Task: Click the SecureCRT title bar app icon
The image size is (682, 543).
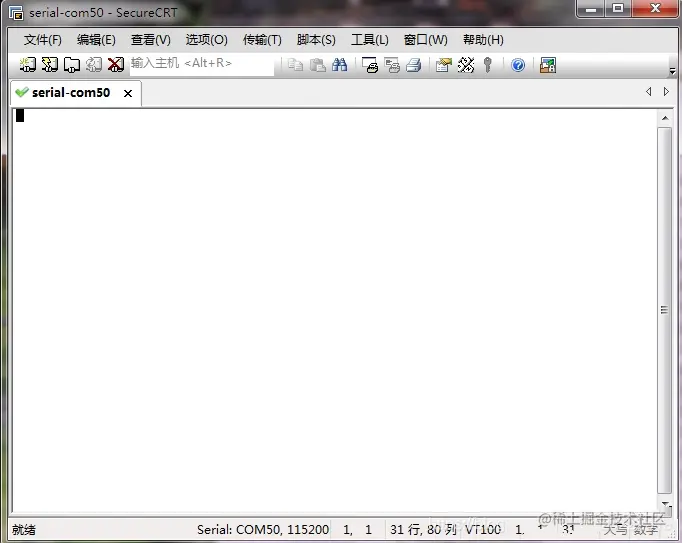Action: pos(16,13)
